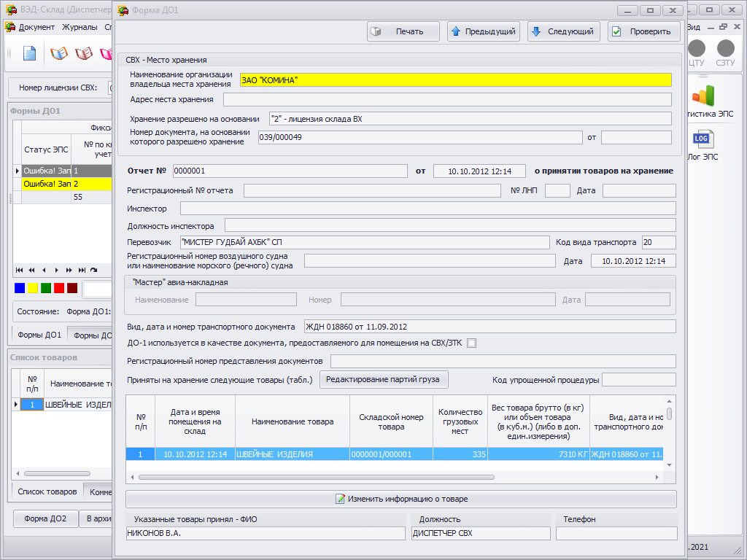Image resolution: width=747 pixels, height=560 pixels.
Task: Go to previous form with Предыдущий
Action: click(x=483, y=31)
